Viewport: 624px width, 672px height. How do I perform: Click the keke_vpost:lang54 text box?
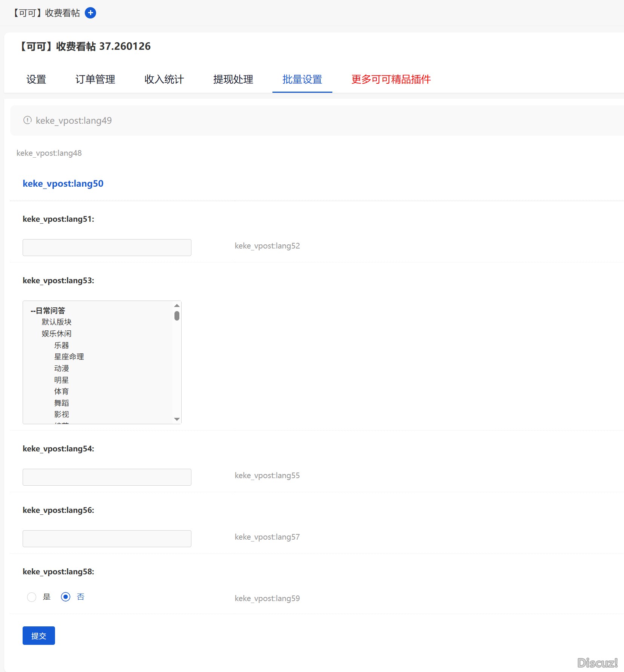point(107,477)
